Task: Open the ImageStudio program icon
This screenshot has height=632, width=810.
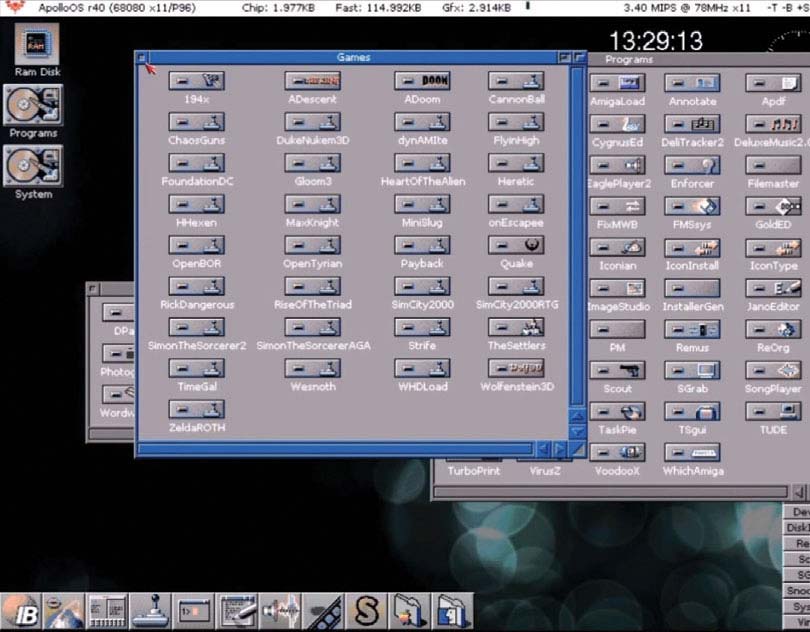Action: 617,288
